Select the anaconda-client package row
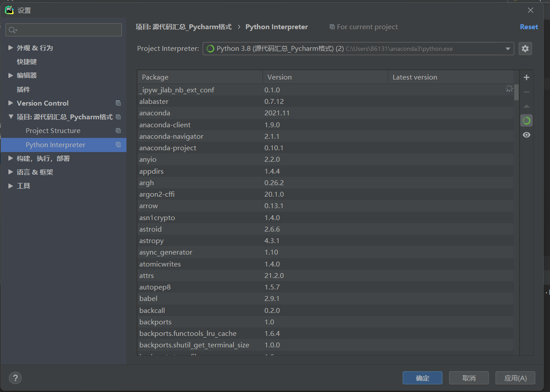550x392 pixels. 326,125
